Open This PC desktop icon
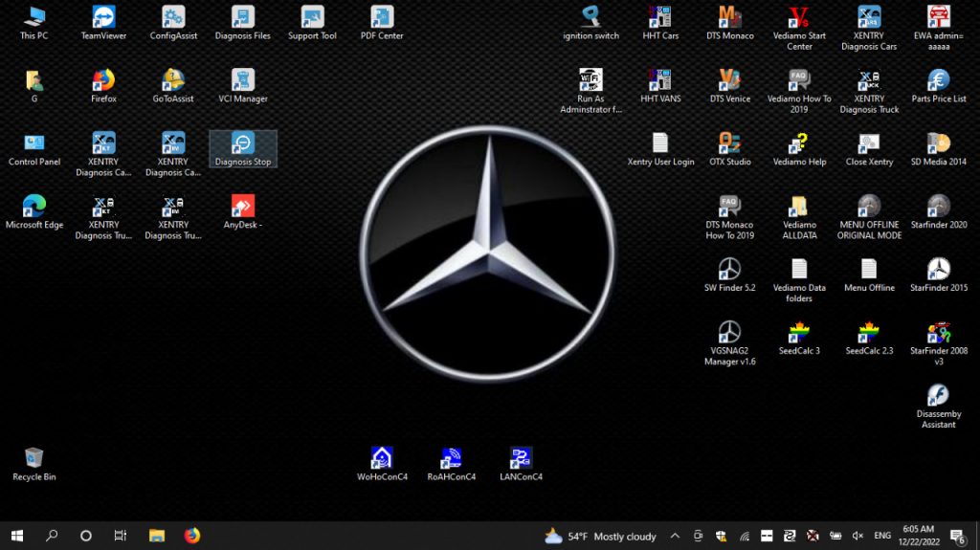 point(33,23)
